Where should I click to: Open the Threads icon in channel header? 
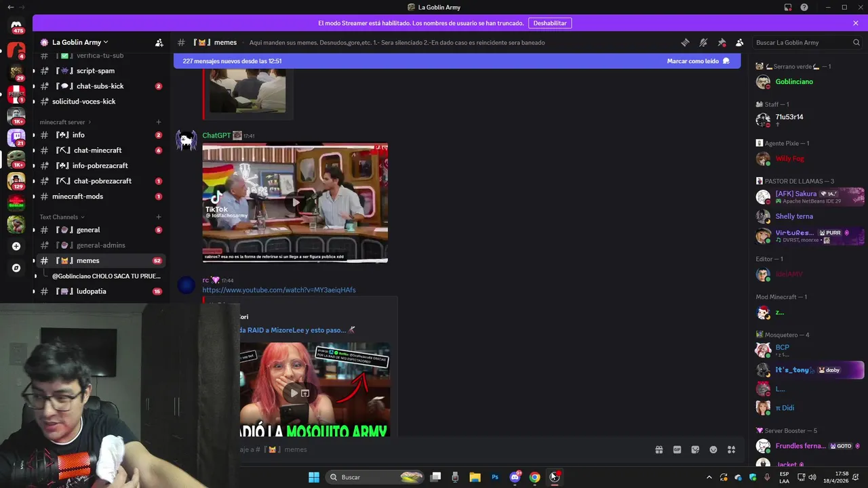(x=685, y=42)
